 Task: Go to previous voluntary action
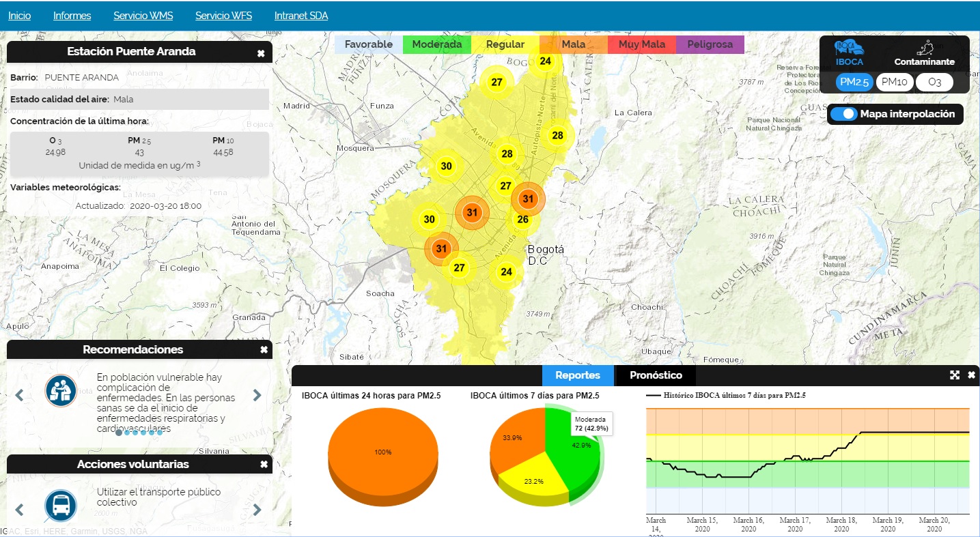(x=20, y=510)
